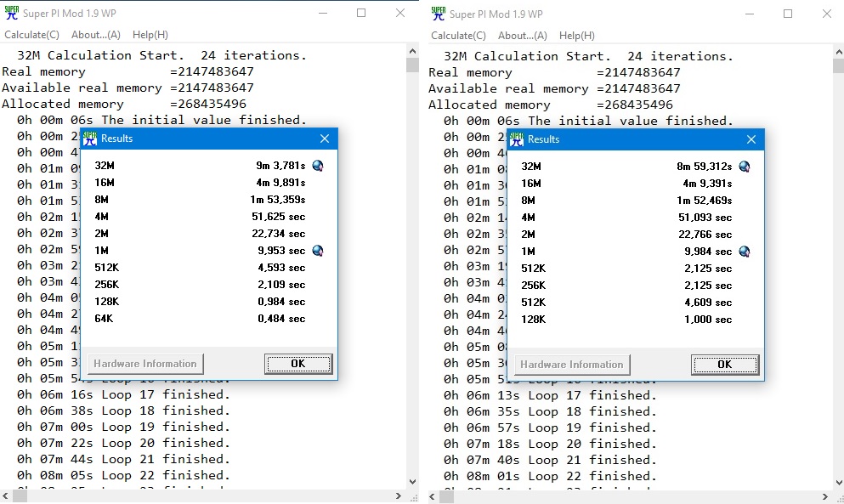Click globe icon beside 8m 59,312s result

[x=745, y=167]
